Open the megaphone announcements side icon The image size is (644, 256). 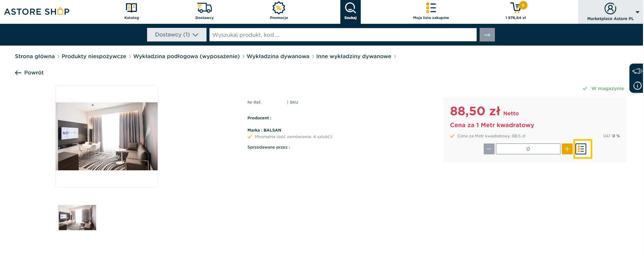click(x=637, y=71)
